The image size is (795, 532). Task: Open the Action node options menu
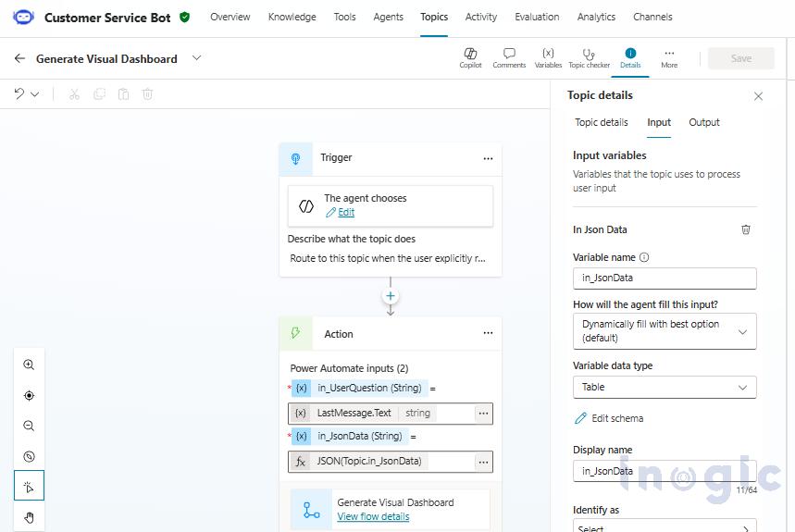coord(488,333)
